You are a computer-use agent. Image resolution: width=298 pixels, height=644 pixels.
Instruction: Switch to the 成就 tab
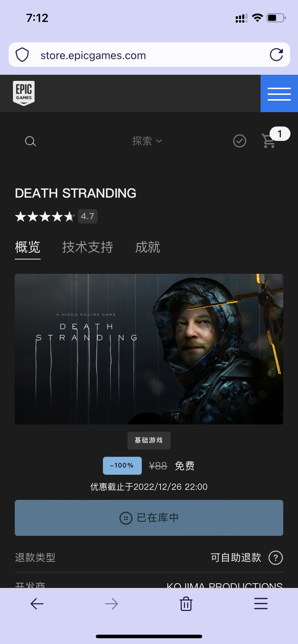[148, 247]
